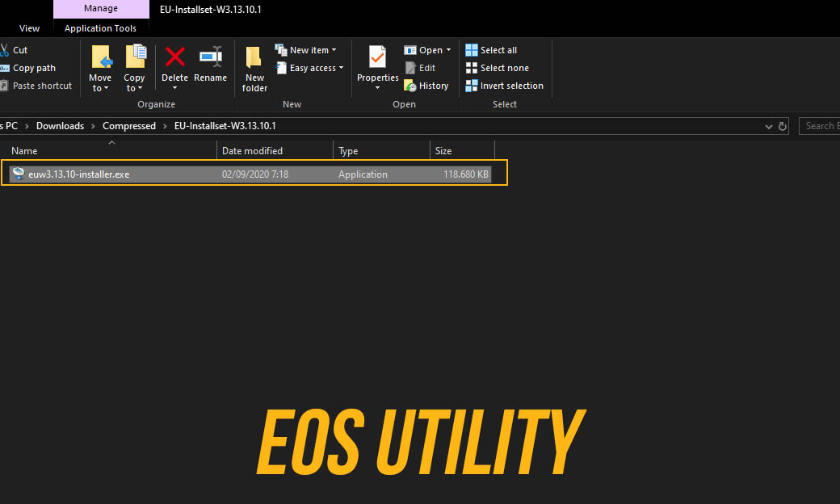The image size is (840, 504).
Task: Click the Application type cell
Action: (363, 174)
